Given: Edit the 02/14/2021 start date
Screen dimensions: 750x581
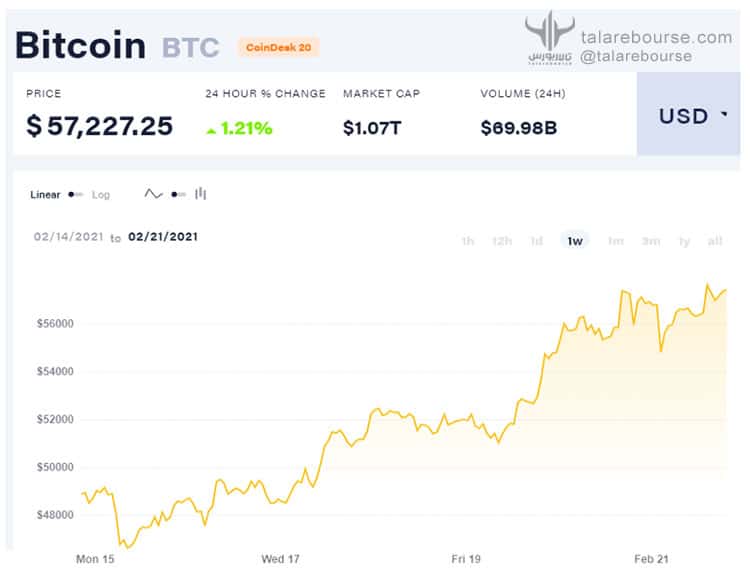Looking at the screenshot, I should coord(69,237).
